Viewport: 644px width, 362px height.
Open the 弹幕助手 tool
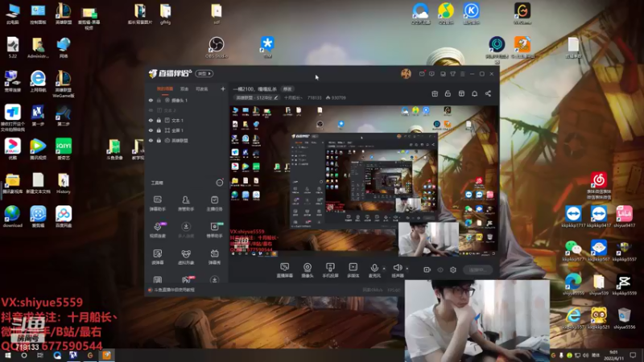(x=157, y=204)
